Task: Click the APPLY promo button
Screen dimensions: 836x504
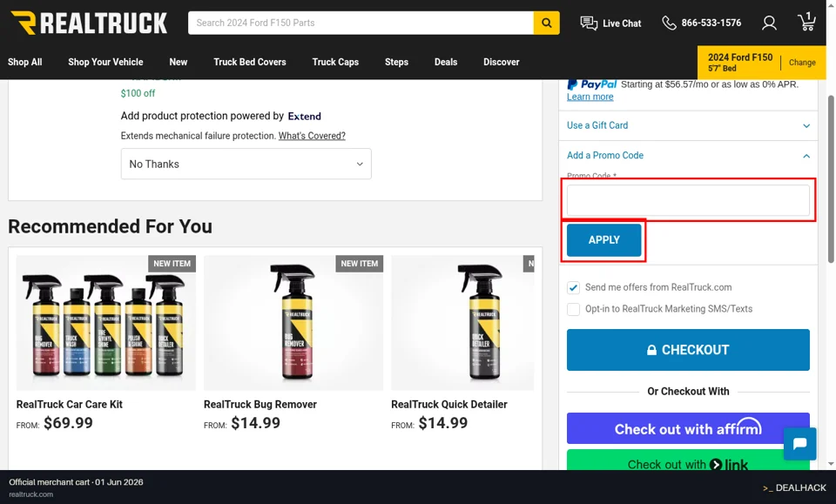Action: click(x=603, y=239)
